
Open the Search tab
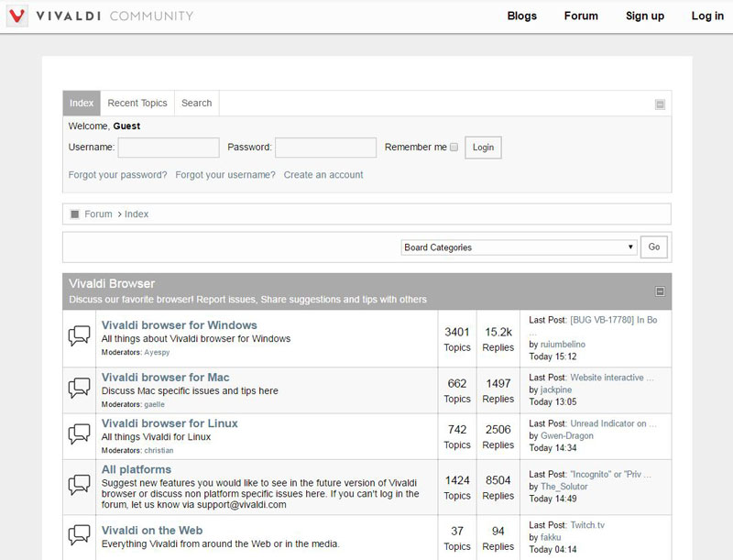(x=197, y=103)
